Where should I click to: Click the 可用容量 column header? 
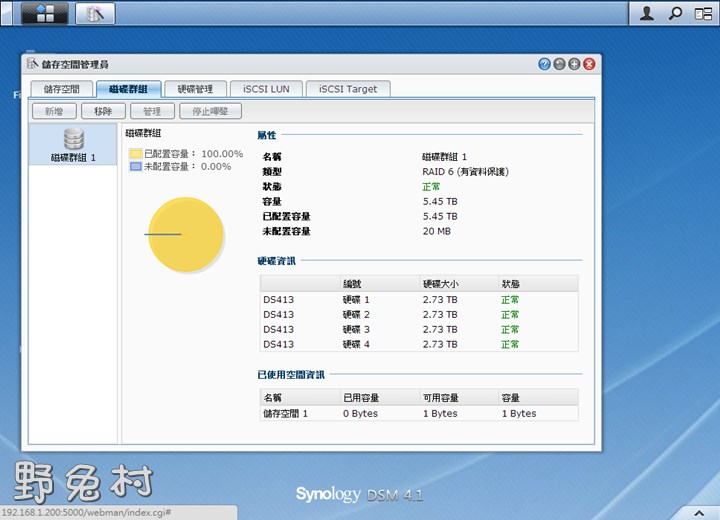[x=459, y=398]
